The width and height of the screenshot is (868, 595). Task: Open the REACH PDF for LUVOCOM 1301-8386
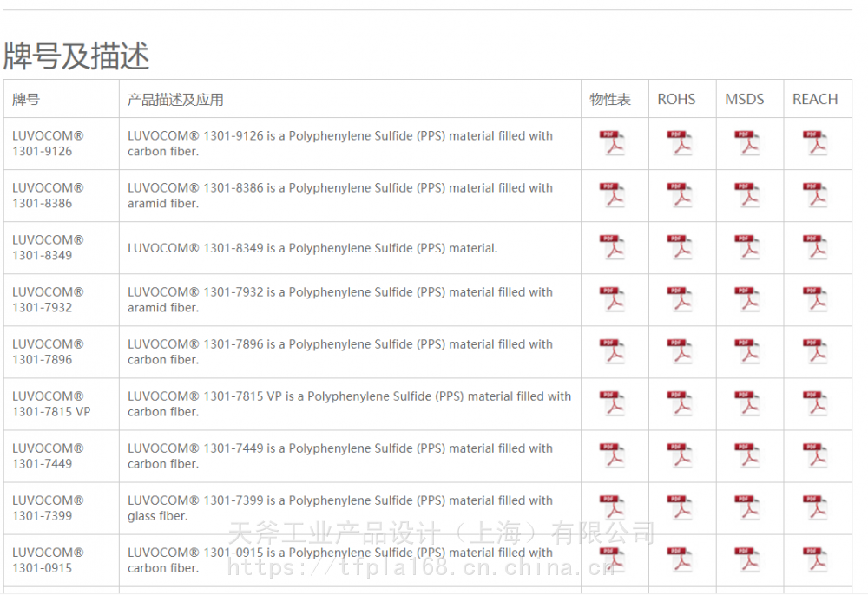pyautogui.click(x=815, y=195)
